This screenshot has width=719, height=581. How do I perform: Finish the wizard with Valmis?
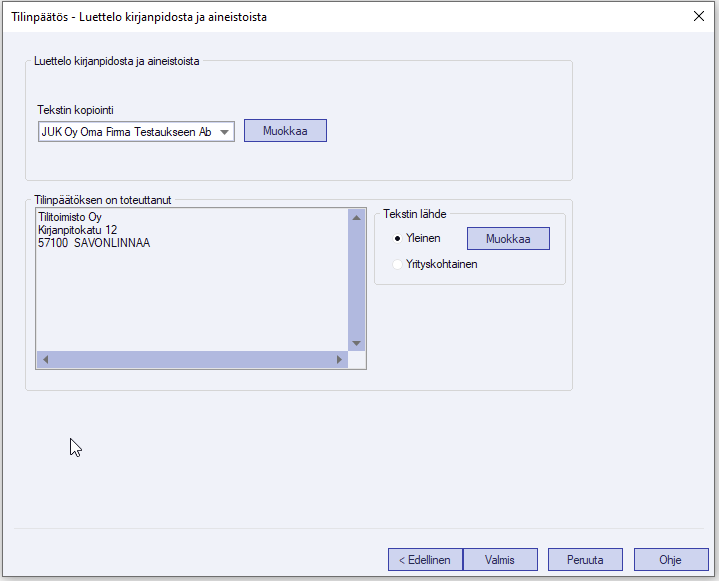point(500,560)
